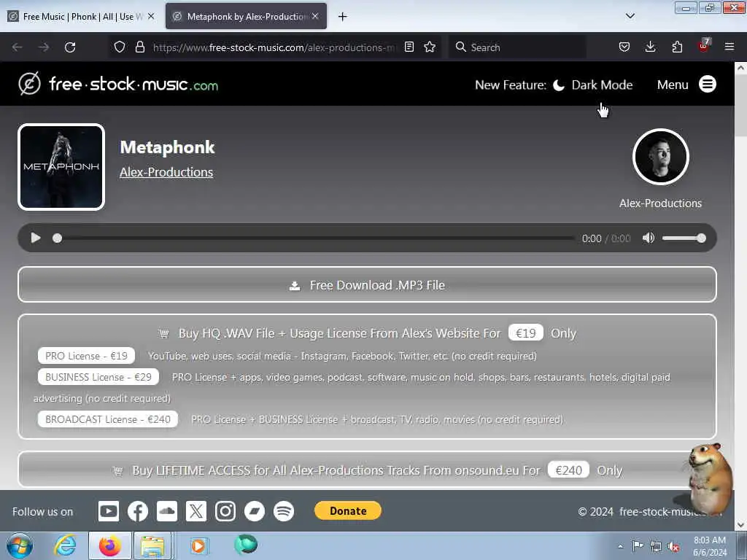Reload the current page

point(70,47)
